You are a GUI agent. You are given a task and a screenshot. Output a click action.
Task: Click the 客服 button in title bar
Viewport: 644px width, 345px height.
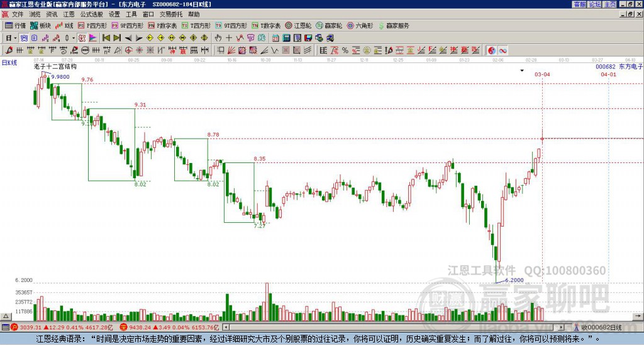(x=580, y=4)
